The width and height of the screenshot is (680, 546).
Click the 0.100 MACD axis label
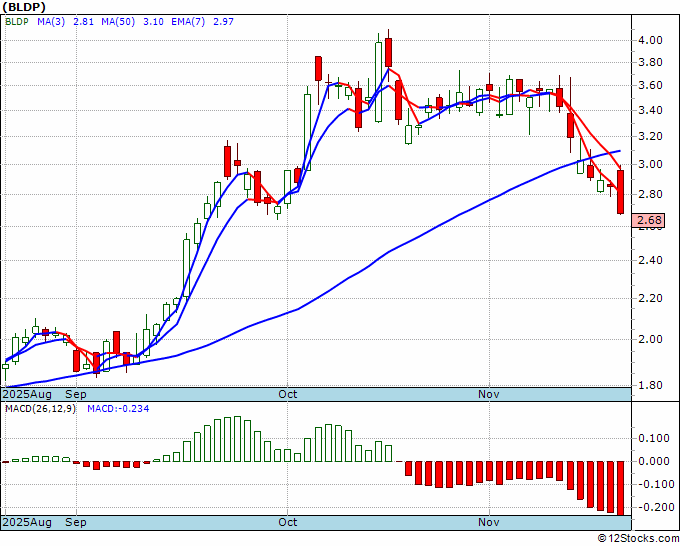pos(654,438)
